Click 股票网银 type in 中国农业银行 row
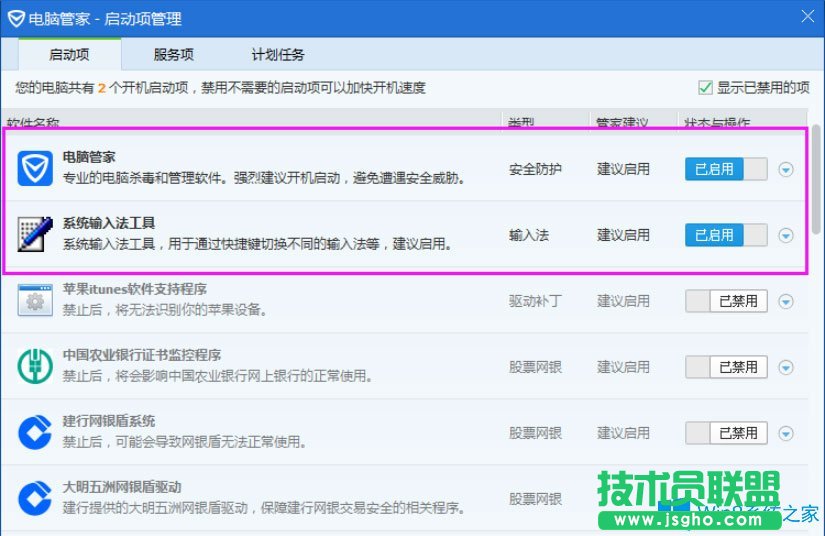Image resolution: width=825 pixels, height=536 pixels. [x=535, y=367]
